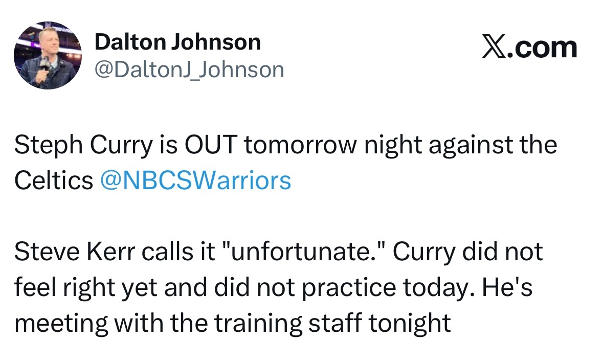
Task: Click the X logo icon
Action: pyautogui.click(x=493, y=48)
